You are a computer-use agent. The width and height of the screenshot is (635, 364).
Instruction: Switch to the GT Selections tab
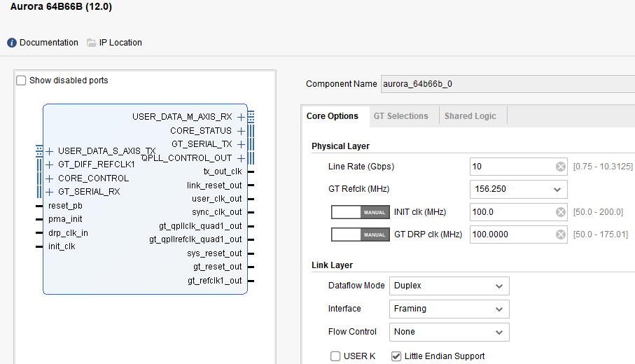401,116
